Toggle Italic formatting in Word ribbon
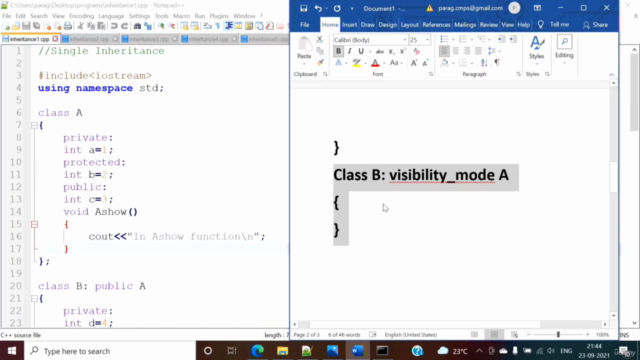The image size is (640, 360). 349,51
